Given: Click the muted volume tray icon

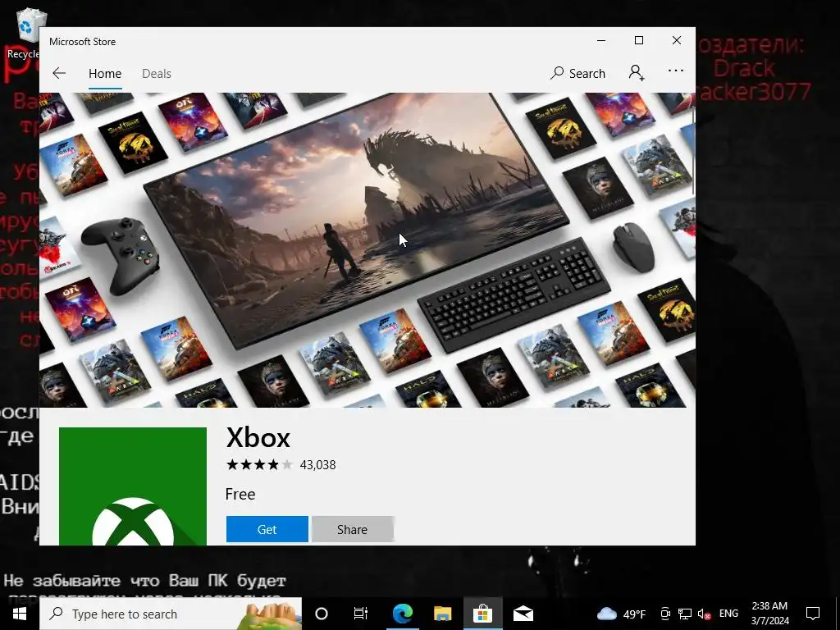Looking at the screenshot, I should (704, 614).
